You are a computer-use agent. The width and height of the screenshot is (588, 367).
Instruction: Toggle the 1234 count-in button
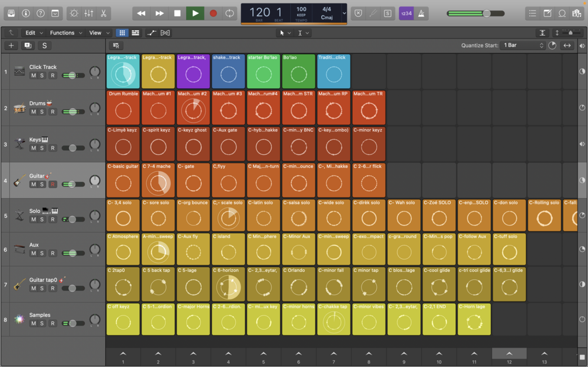click(x=406, y=13)
